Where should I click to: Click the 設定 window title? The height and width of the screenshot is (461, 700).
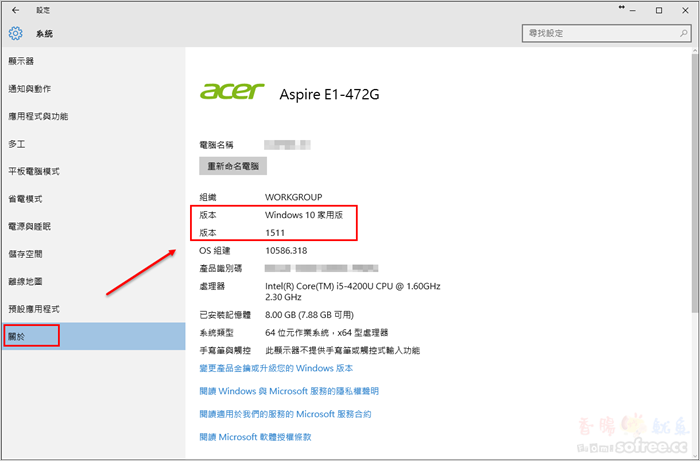43,10
